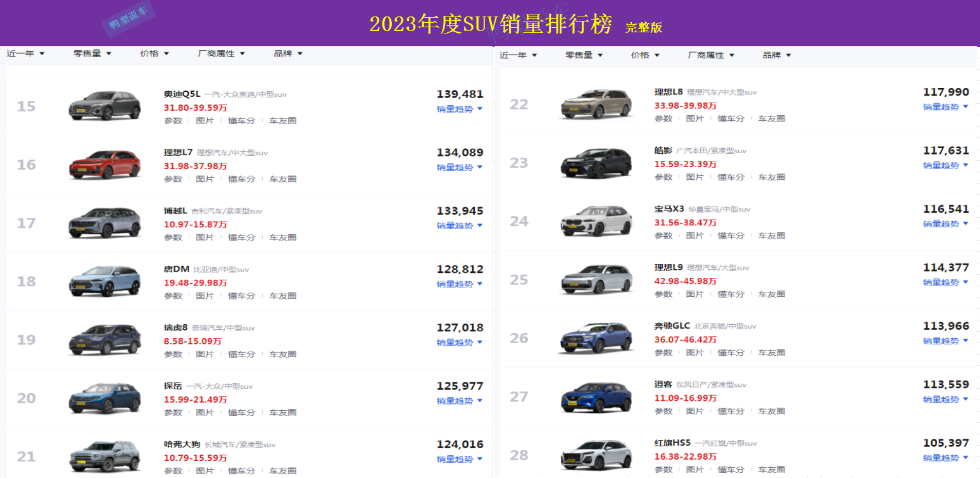The height and width of the screenshot is (478, 980).
Task: Click 红旗HS5 model title
Action: 672,443
